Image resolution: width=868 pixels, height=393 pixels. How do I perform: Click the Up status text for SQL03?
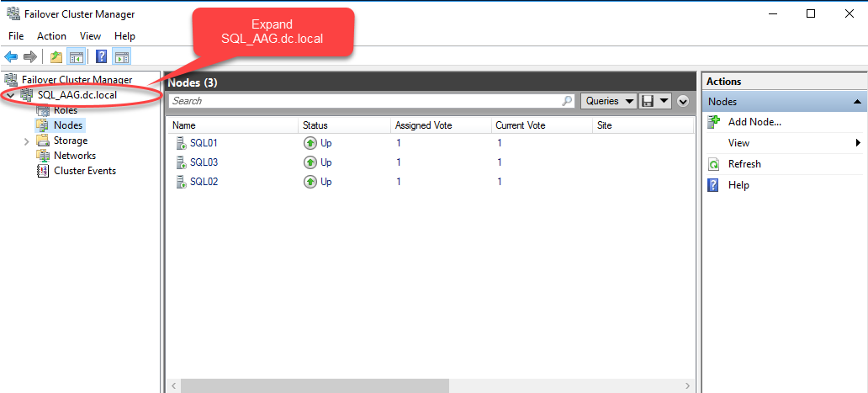coord(326,162)
